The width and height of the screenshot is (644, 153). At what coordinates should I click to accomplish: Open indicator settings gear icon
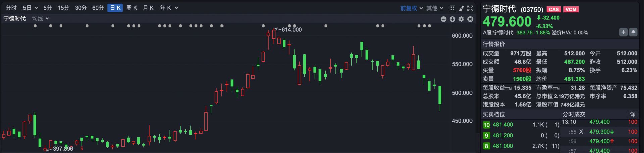point(461,19)
